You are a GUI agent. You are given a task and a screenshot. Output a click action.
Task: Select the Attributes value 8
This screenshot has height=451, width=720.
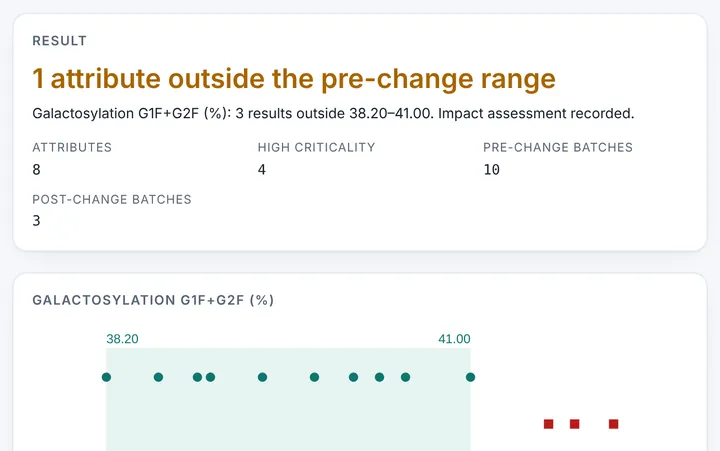click(x=36, y=169)
